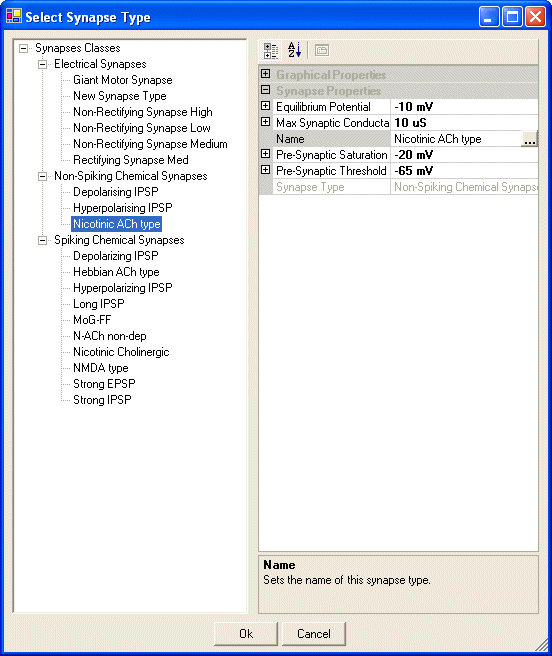
Task: Edit the Name field value
Action: coord(457,139)
